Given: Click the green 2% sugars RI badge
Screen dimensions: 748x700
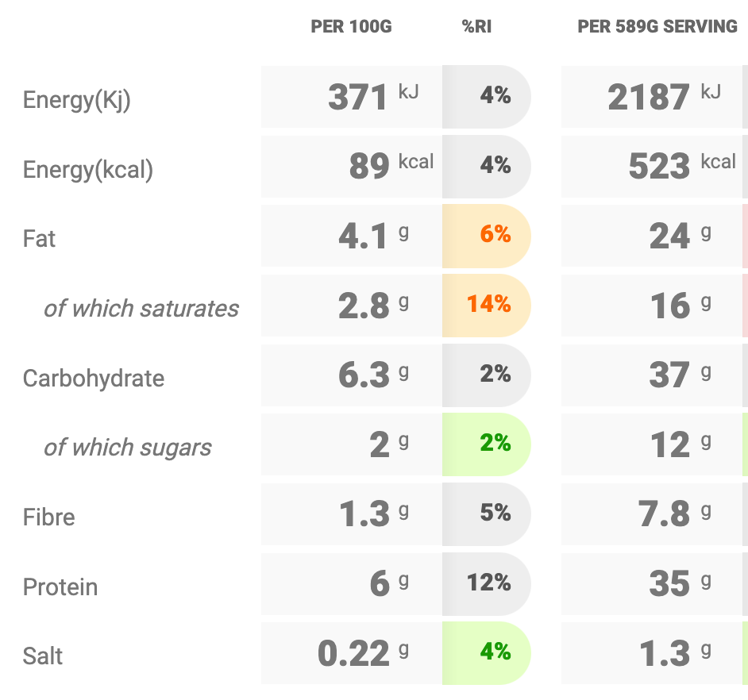Looking at the screenshot, I should (495, 444).
